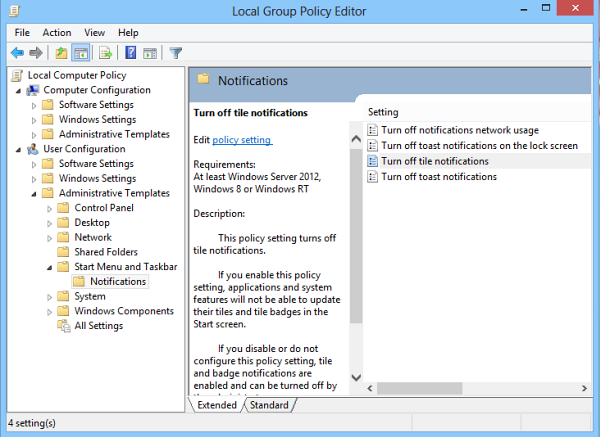The height and width of the screenshot is (437, 600).
Task: Click the Back arrow toolbar icon
Action: (17, 53)
